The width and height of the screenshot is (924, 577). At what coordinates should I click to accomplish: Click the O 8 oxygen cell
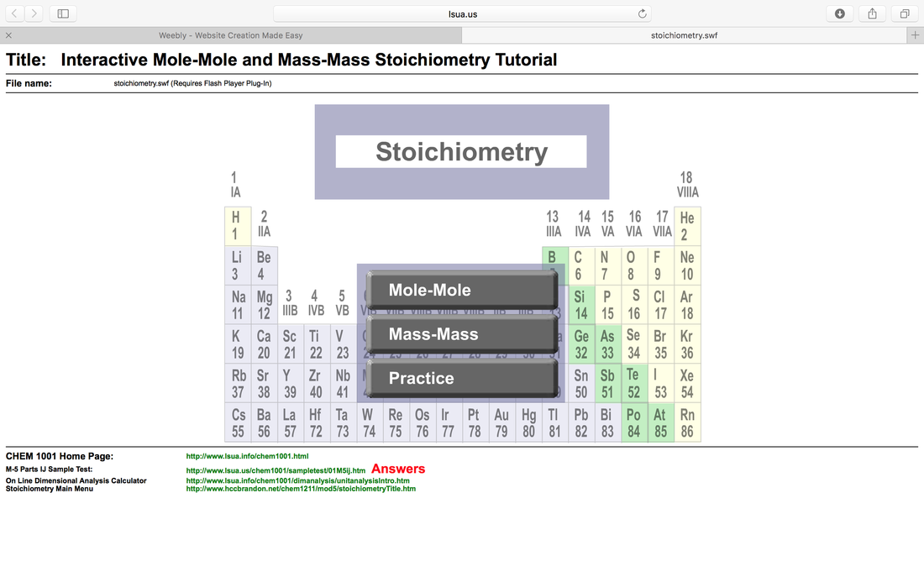(634, 265)
